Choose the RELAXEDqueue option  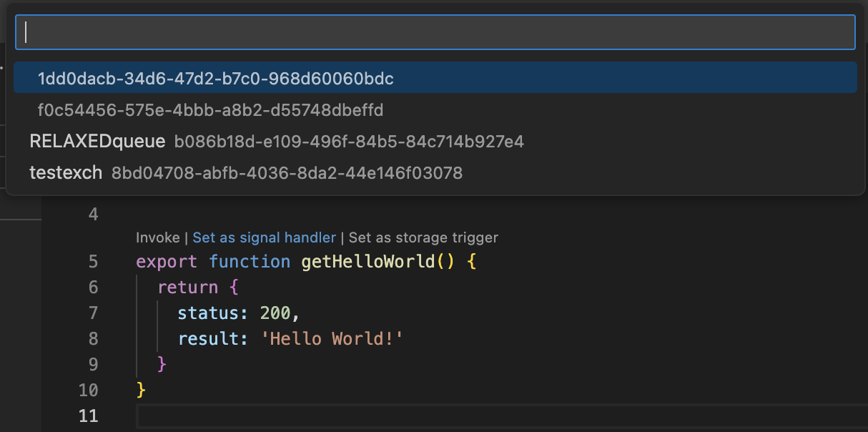click(97, 141)
